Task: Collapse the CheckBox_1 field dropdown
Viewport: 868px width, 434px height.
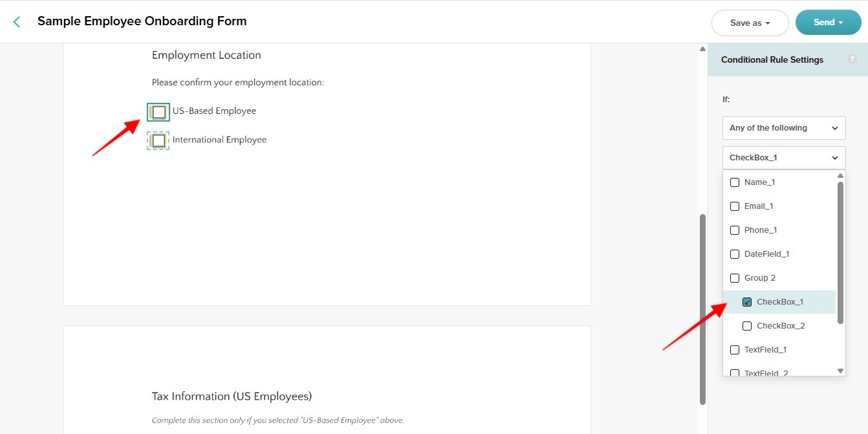Action: click(784, 158)
